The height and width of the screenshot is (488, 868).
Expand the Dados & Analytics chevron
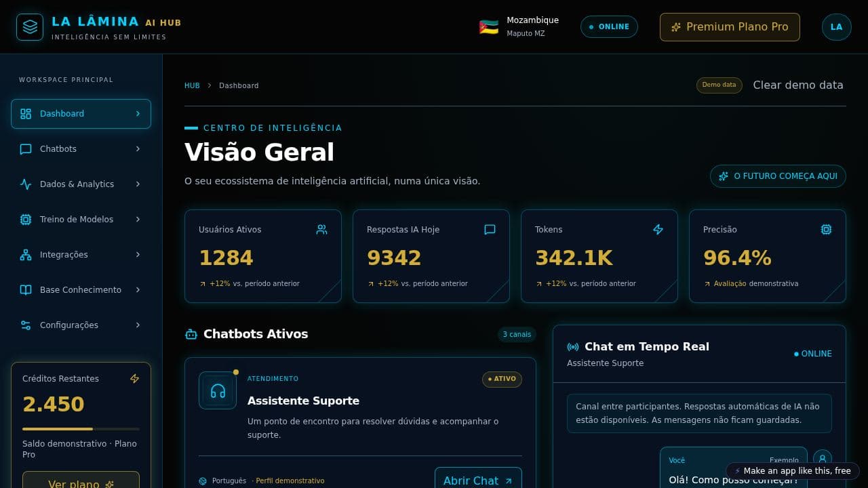138,184
